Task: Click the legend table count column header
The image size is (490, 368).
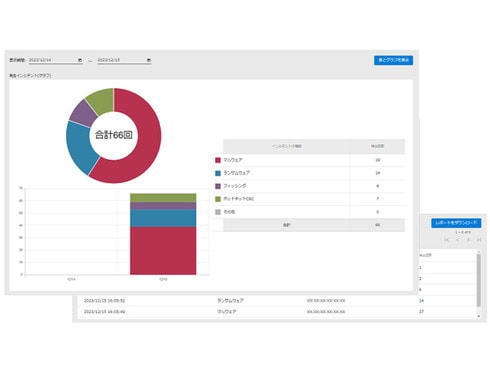Action: coord(377,146)
